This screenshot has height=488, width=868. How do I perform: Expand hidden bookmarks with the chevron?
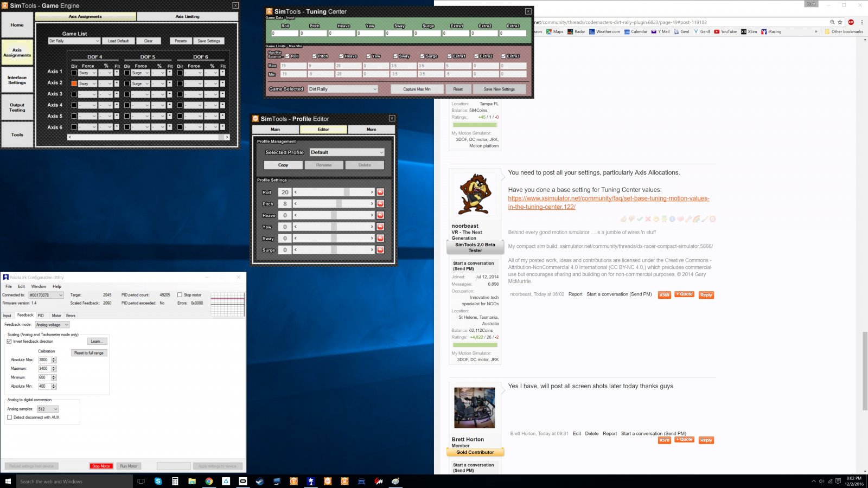[x=816, y=31]
